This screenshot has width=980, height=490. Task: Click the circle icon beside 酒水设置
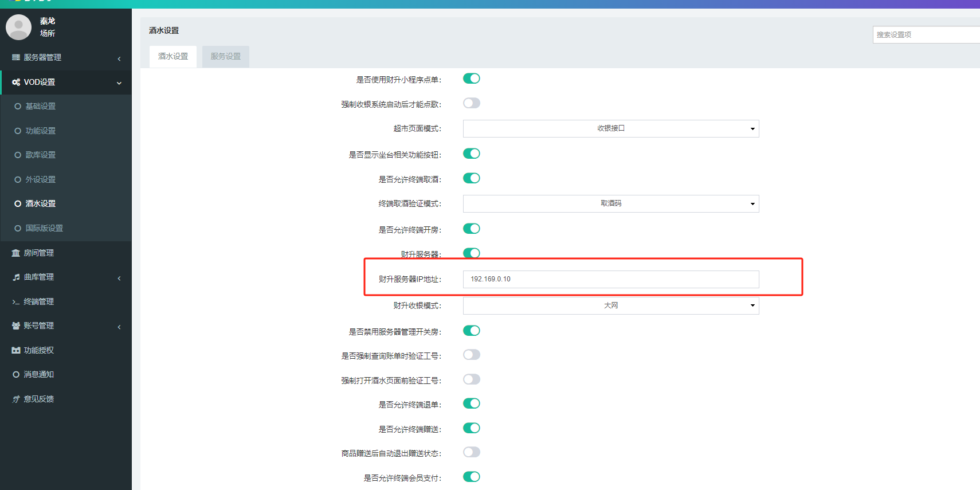(18, 203)
